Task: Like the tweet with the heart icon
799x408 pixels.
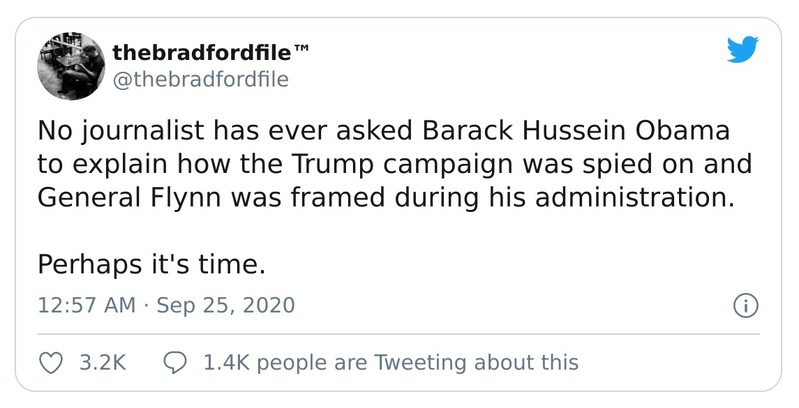Action: [x=50, y=361]
